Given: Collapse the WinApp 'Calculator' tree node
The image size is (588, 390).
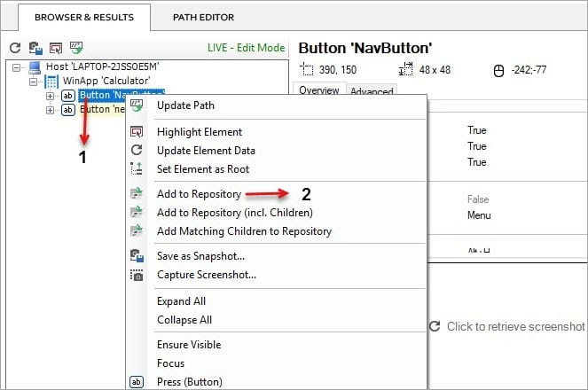Looking at the screenshot, I should [32, 82].
